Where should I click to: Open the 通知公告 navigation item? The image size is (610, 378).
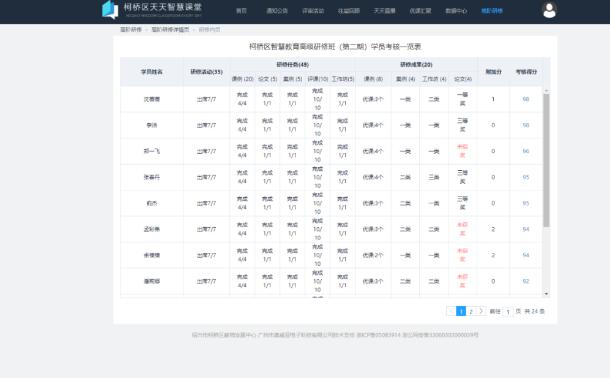[277, 11]
